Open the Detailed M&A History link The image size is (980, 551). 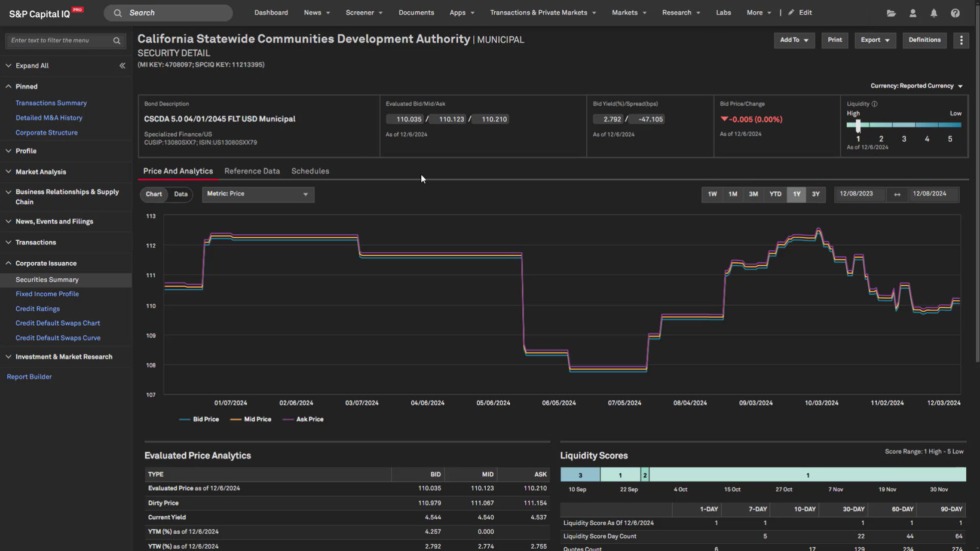click(49, 118)
